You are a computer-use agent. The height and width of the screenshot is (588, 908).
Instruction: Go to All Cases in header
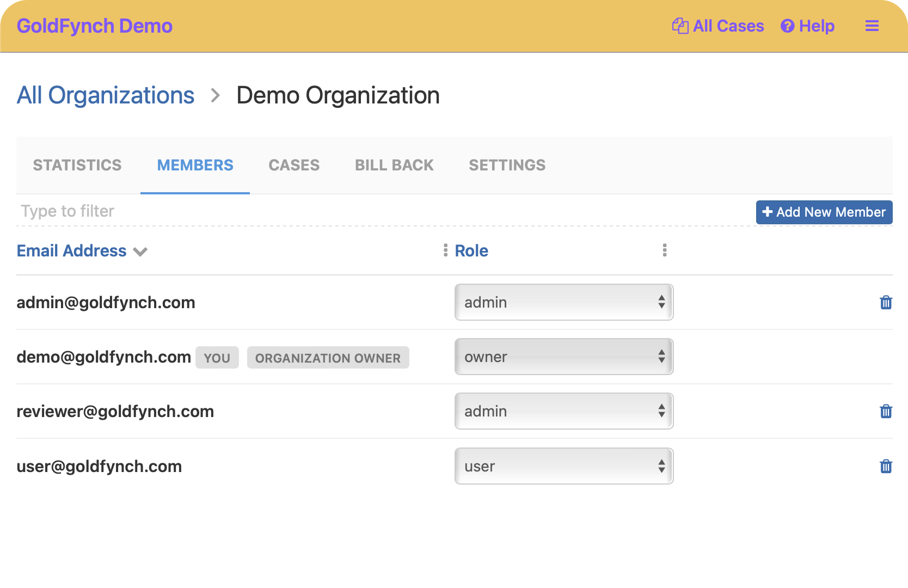[x=718, y=26]
